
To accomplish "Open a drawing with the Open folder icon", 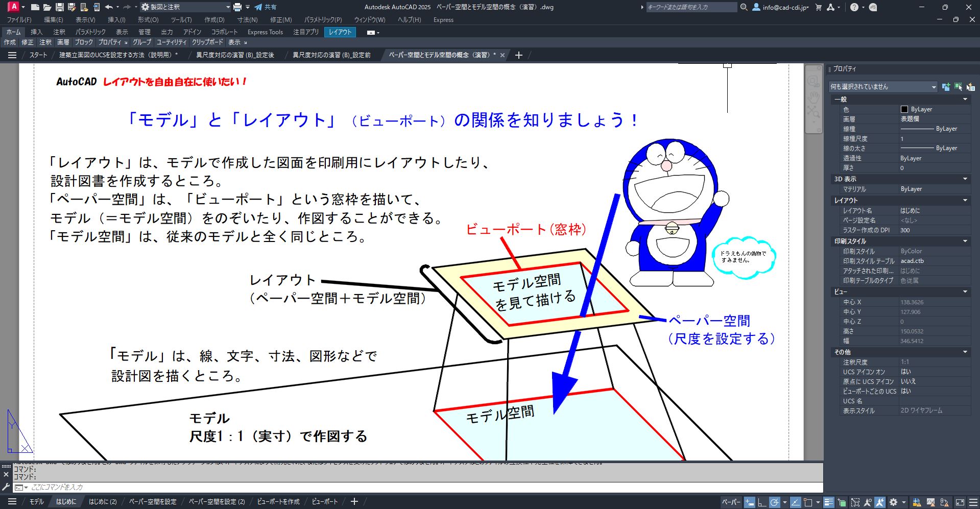I will click(x=47, y=7).
